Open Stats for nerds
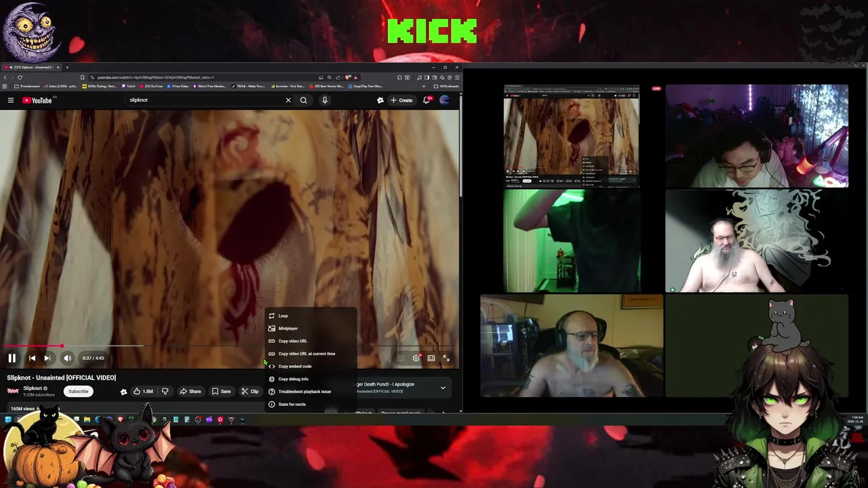Image resolution: width=868 pixels, height=488 pixels. [x=311, y=404]
